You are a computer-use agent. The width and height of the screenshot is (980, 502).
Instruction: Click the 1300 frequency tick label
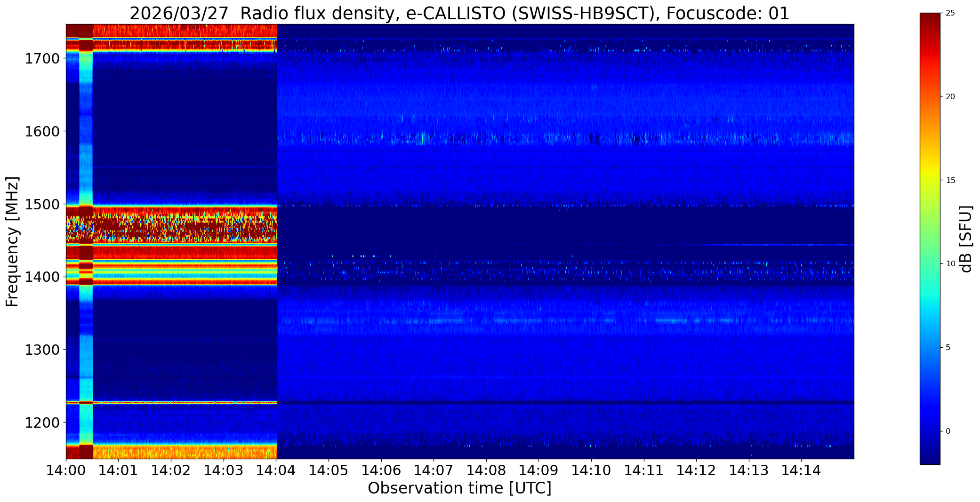(42, 350)
